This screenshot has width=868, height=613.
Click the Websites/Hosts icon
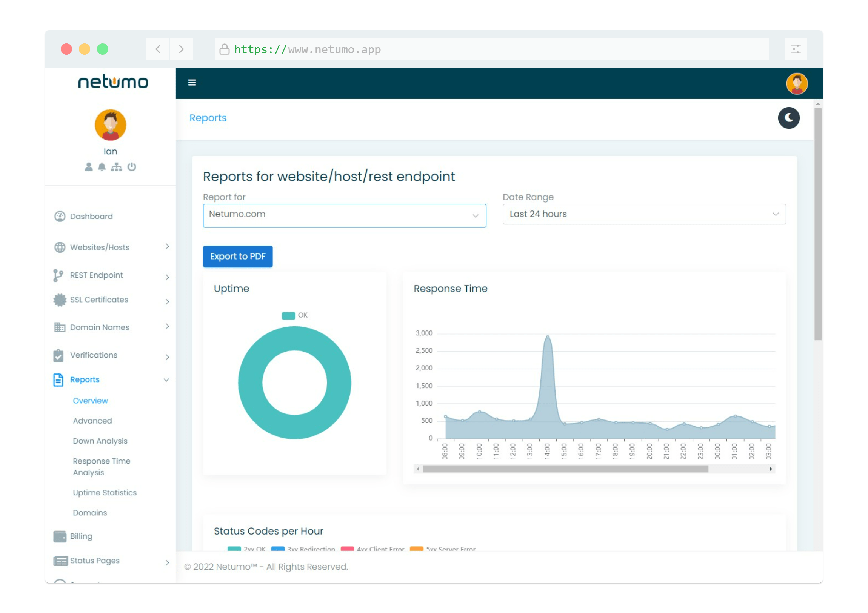click(60, 247)
